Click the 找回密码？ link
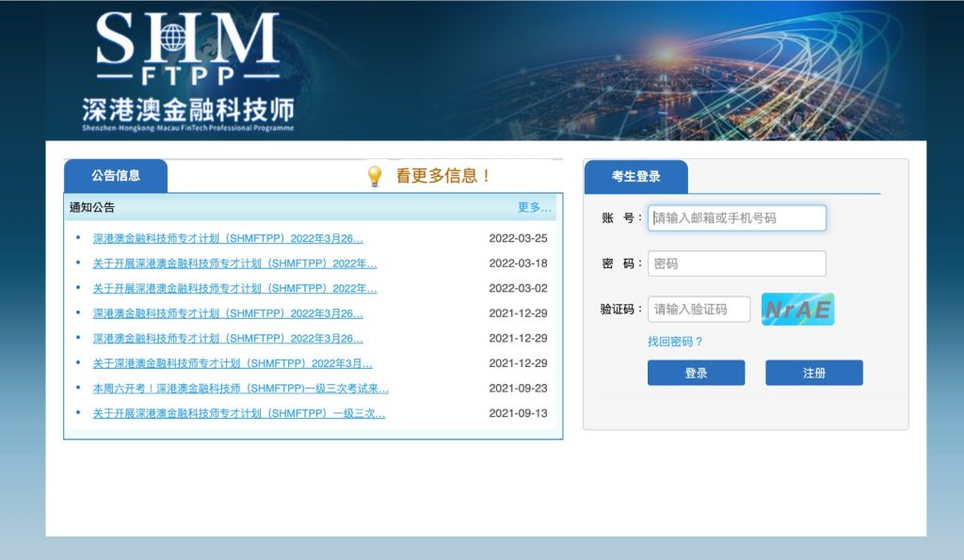Viewport: 964px width, 560px height. pos(674,342)
